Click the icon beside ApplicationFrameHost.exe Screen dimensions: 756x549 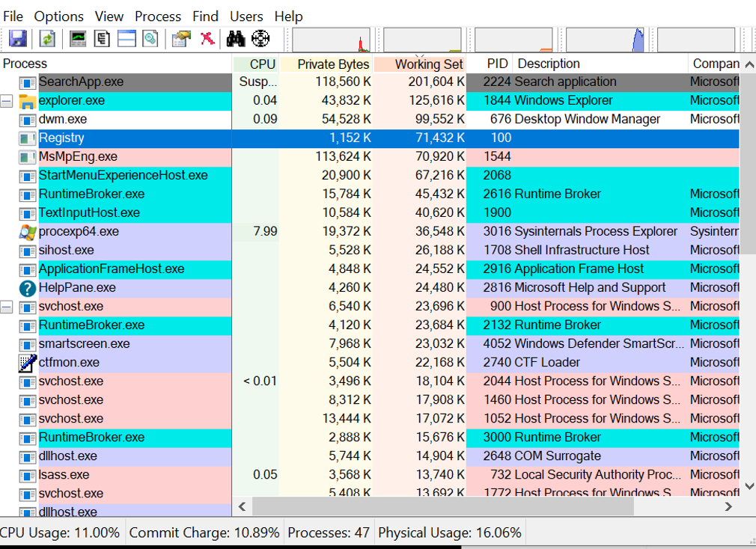click(28, 270)
